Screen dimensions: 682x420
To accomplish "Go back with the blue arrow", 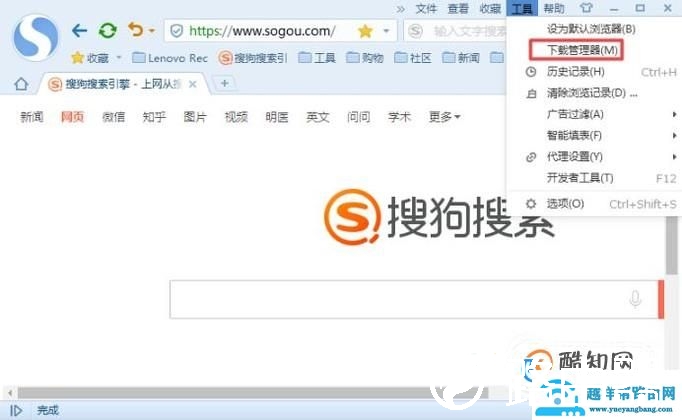I will (79, 30).
